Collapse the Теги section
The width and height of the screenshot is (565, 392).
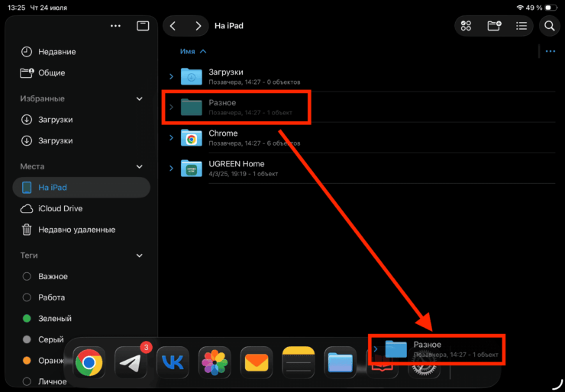click(x=139, y=255)
